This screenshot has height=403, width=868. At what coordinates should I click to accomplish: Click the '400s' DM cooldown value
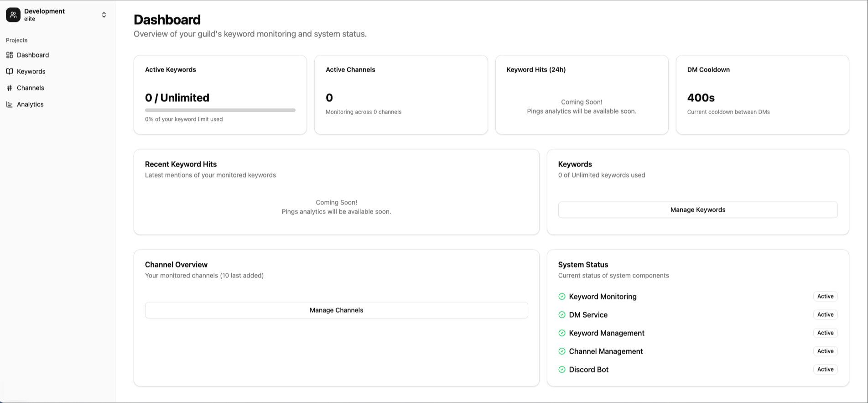point(701,98)
